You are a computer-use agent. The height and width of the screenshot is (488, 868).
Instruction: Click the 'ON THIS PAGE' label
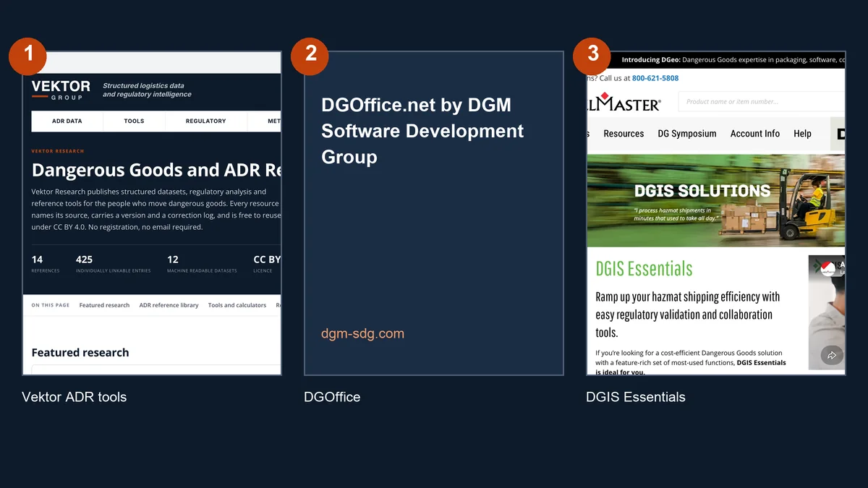pyautogui.click(x=51, y=305)
